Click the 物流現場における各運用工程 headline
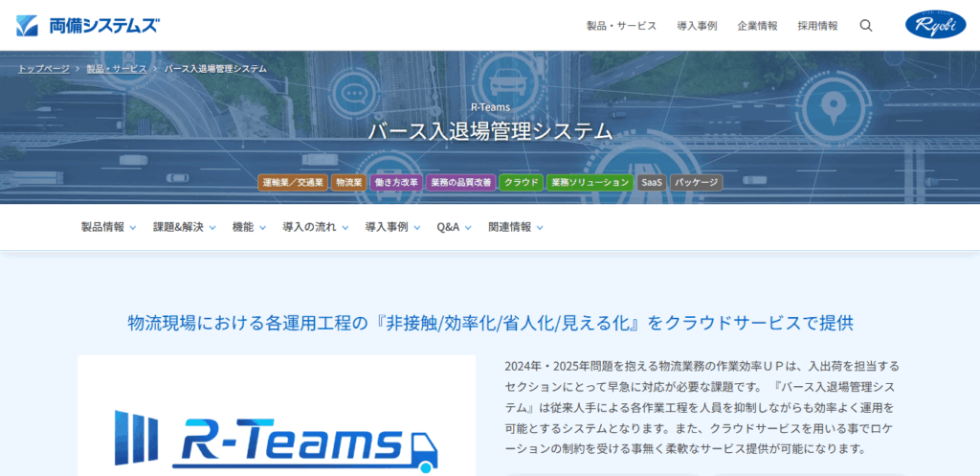 [x=490, y=323]
